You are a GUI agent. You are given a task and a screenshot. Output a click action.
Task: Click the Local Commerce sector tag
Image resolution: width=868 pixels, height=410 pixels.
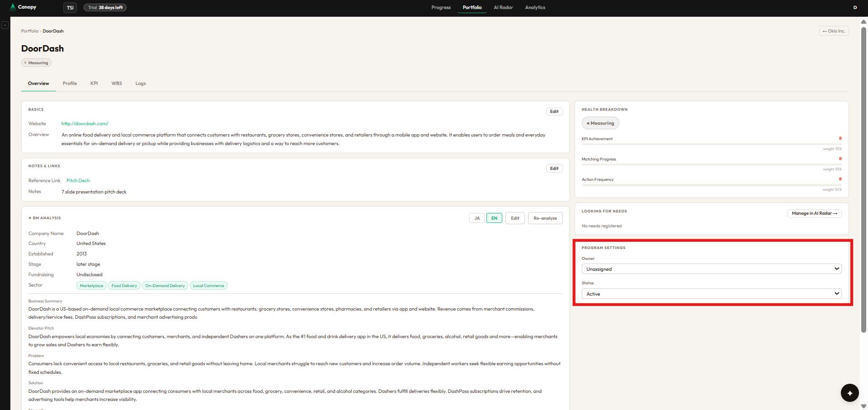(208, 286)
